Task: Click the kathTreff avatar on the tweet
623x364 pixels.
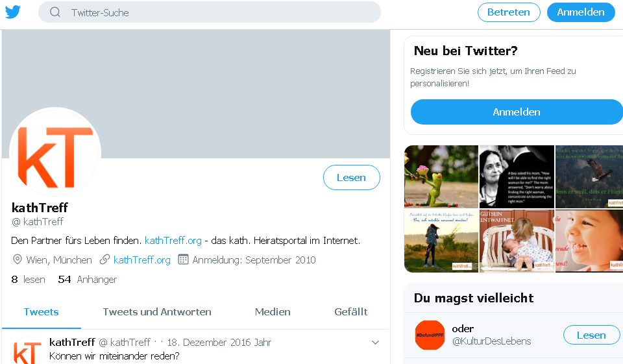Action: [x=28, y=352]
